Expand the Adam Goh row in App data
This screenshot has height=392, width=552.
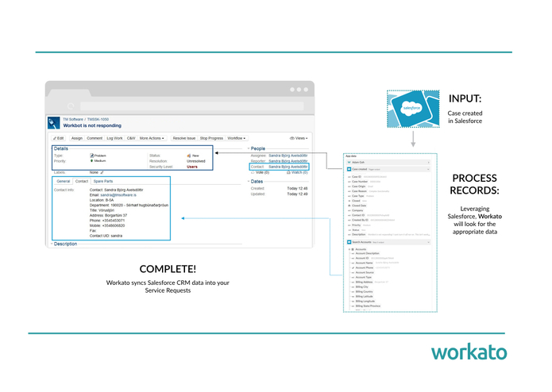pos(428,163)
